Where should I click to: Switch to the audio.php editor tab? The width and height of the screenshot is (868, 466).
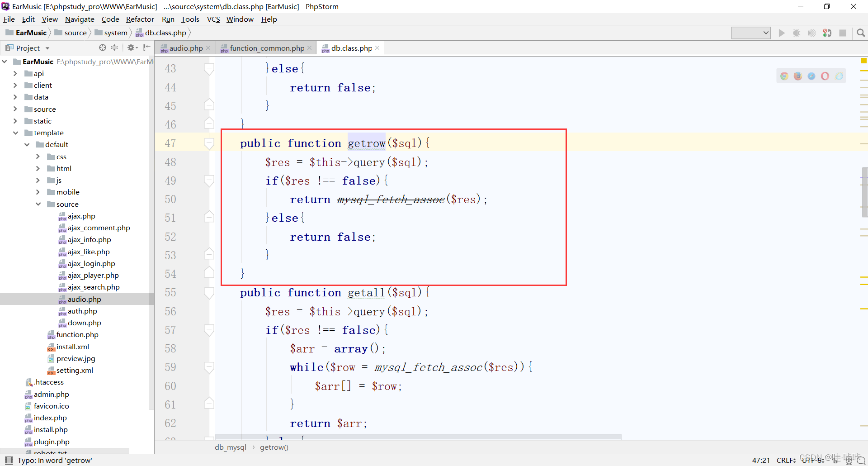coord(185,48)
